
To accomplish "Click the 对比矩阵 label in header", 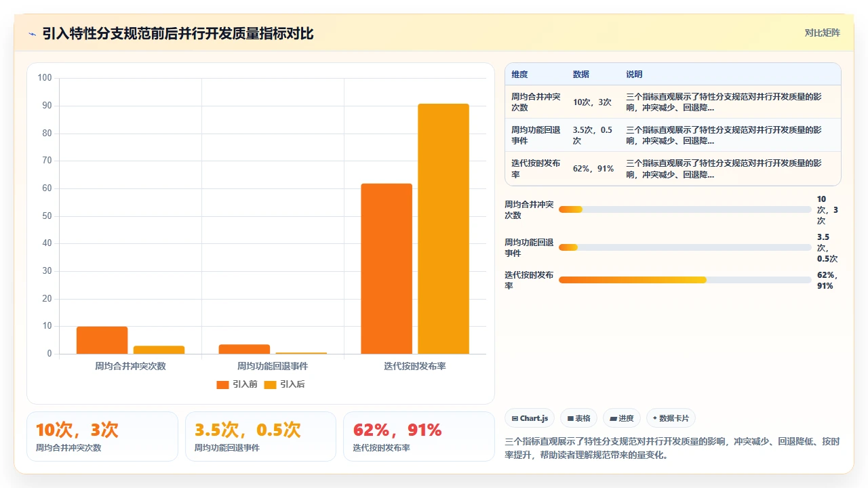I will pyautogui.click(x=822, y=33).
